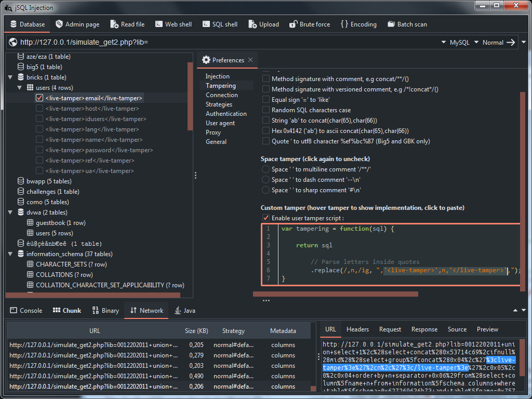532x399 pixels.
Task: Select the Connection preferences category
Action: (222, 95)
